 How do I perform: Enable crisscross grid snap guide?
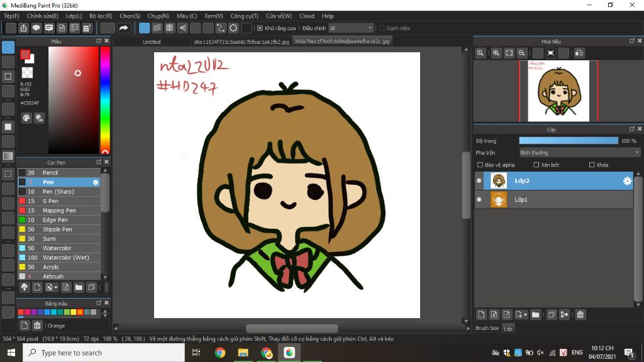[170, 28]
